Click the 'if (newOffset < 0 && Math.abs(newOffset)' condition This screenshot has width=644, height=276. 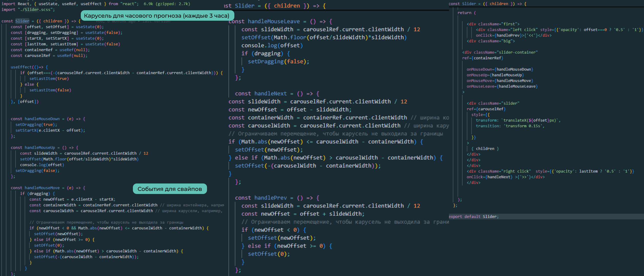pyautogui.click(x=119, y=228)
